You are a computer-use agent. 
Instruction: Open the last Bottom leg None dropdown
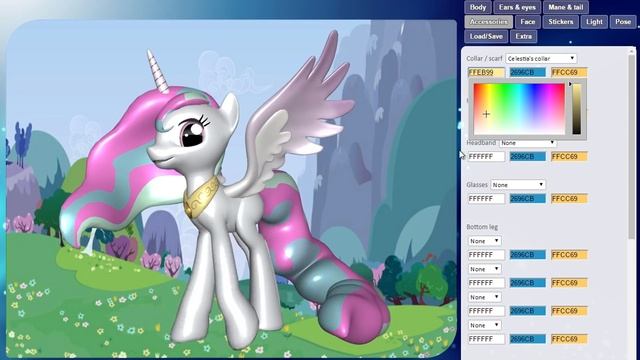pos(484,325)
